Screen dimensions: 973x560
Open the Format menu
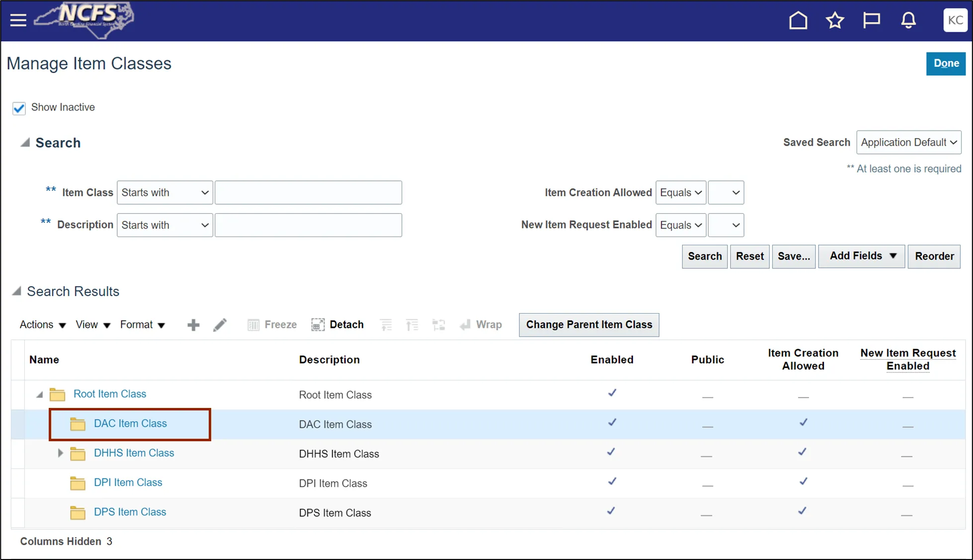coord(142,325)
